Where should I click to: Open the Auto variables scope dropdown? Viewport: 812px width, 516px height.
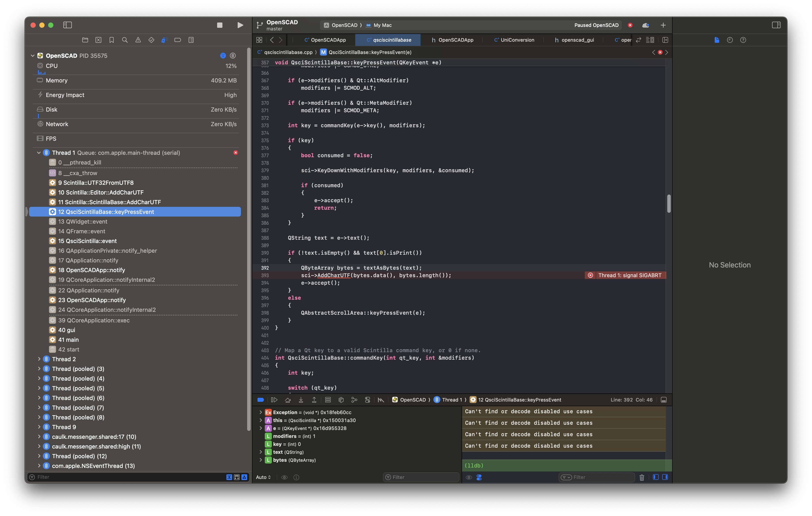coord(263,477)
